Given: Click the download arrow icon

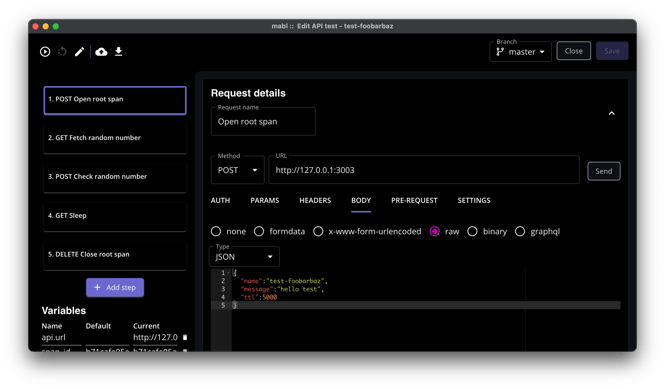Looking at the screenshot, I should click(x=118, y=52).
